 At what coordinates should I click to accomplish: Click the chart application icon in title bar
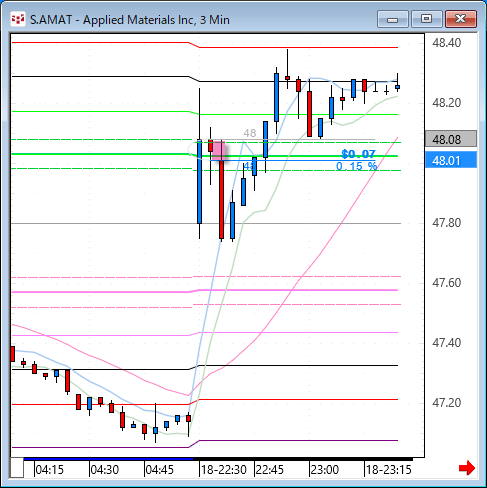[18, 19]
